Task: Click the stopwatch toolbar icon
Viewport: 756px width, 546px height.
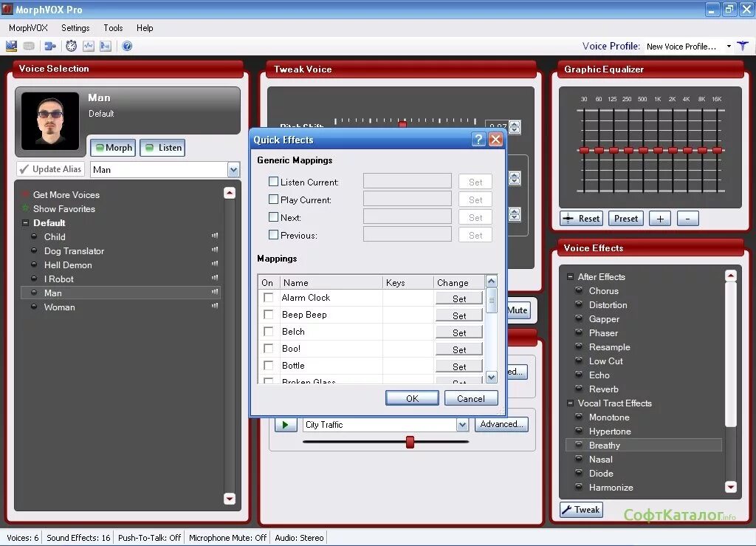Action: click(x=72, y=46)
